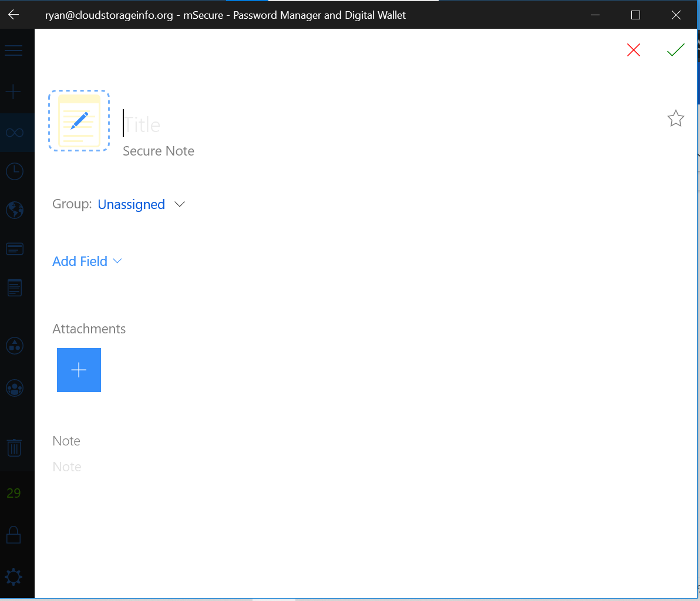Click the plus icon to add new item
Image resolution: width=700 pixels, height=601 pixels.
tap(14, 91)
